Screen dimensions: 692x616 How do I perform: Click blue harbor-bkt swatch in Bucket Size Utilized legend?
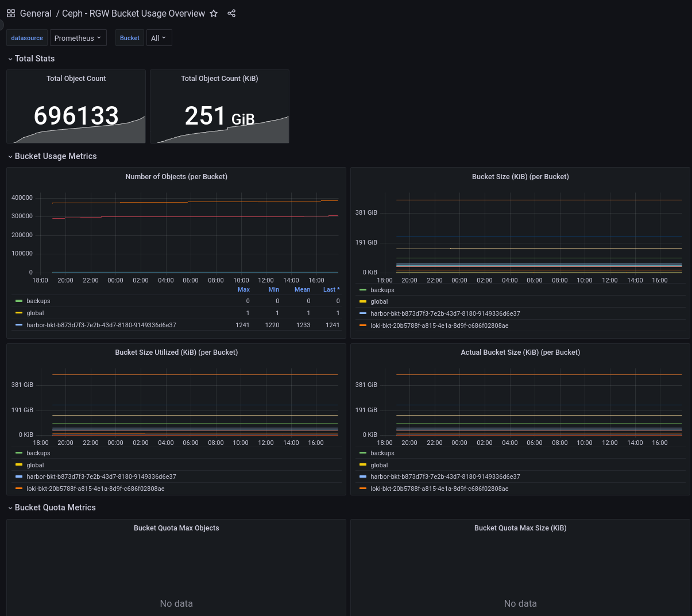19,476
